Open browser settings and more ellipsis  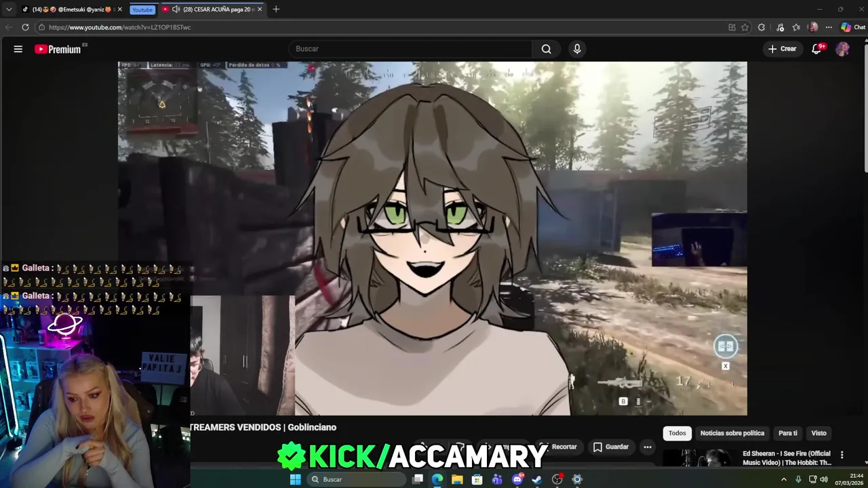[x=829, y=27]
